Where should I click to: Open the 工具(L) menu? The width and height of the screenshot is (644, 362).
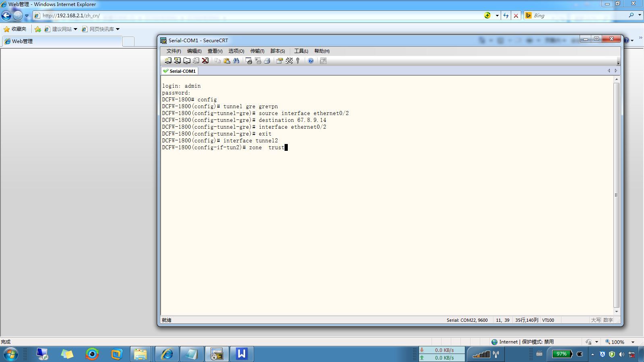point(301,51)
